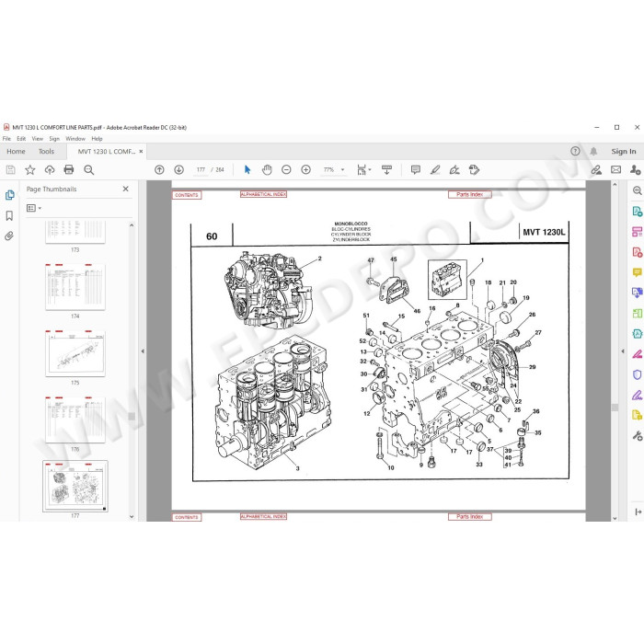
Task: Open the File menu
Action: [x=6, y=139]
